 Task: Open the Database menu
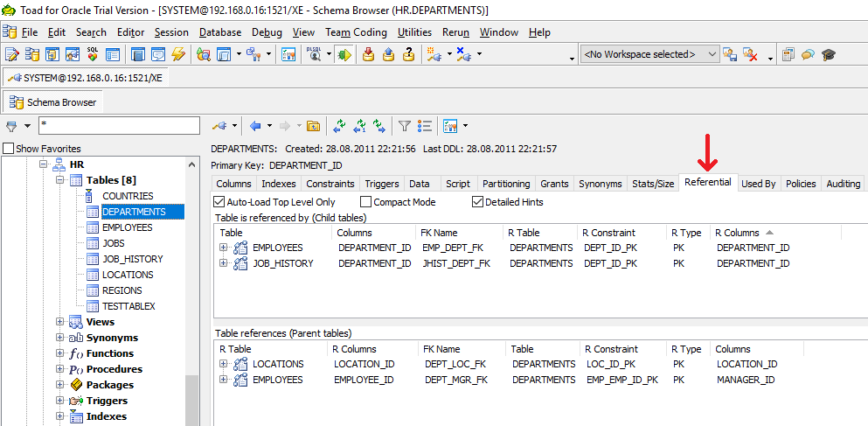coord(220,32)
